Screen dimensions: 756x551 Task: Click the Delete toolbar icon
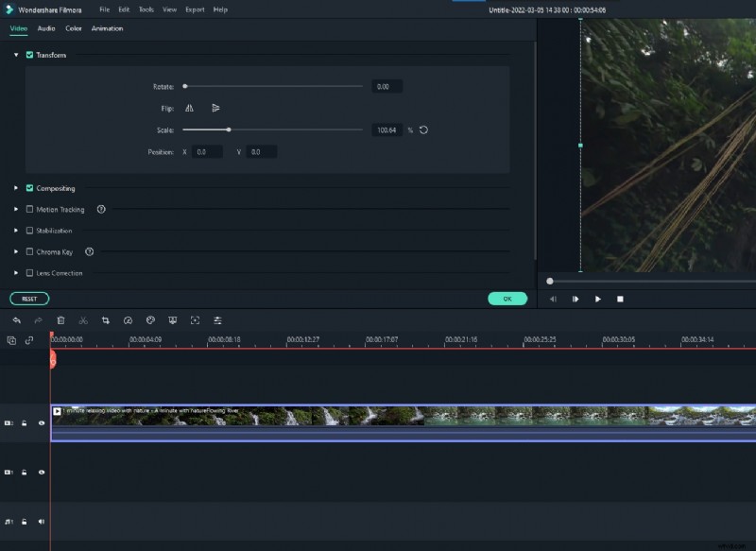pyautogui.click(x=60, y=320)
